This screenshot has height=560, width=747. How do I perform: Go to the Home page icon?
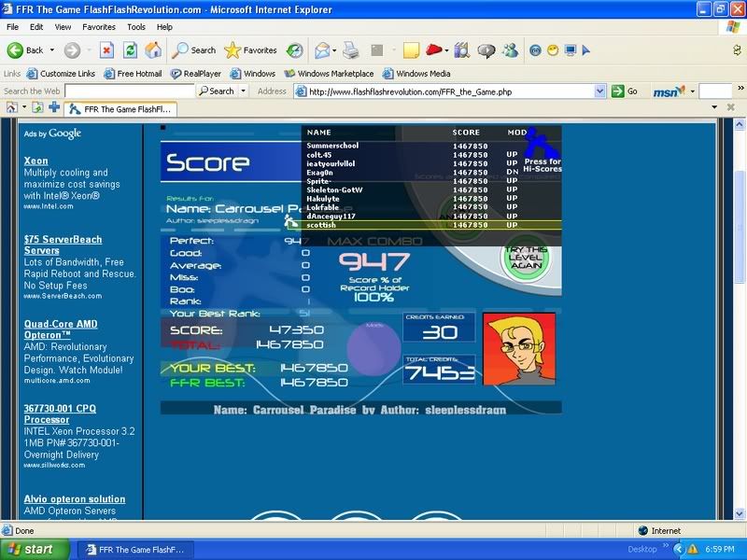(153, 50)
